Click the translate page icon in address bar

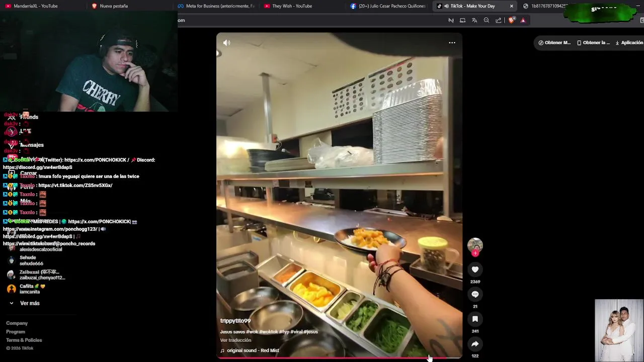point(474,20)
